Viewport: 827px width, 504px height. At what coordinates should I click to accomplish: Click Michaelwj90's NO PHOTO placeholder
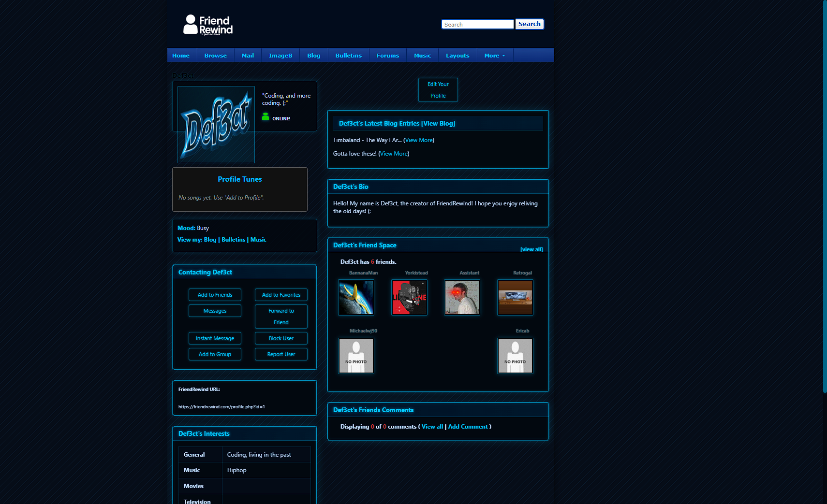coord(356,356)
